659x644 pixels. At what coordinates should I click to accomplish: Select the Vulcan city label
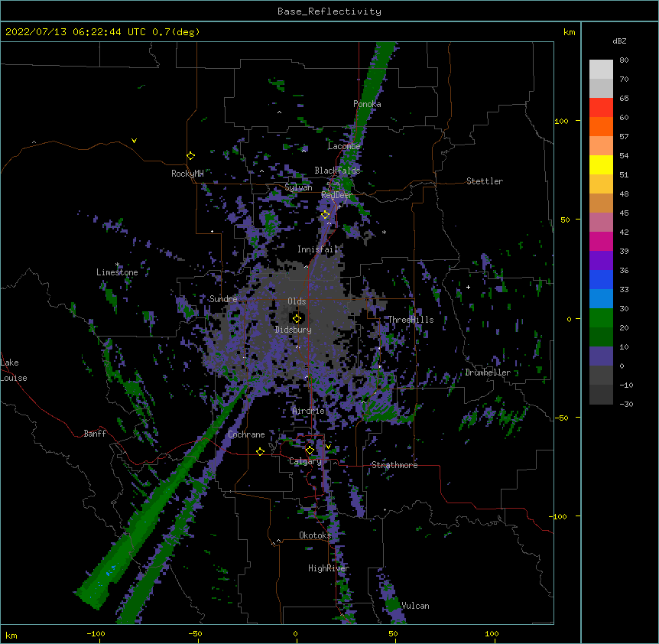click(415, 606)
